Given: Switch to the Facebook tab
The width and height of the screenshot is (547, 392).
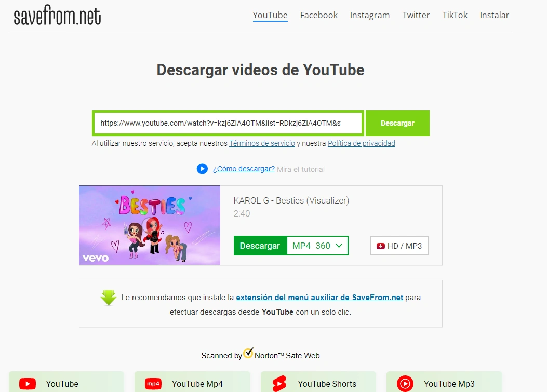Looking at the screenshot, I should (319, 15).
